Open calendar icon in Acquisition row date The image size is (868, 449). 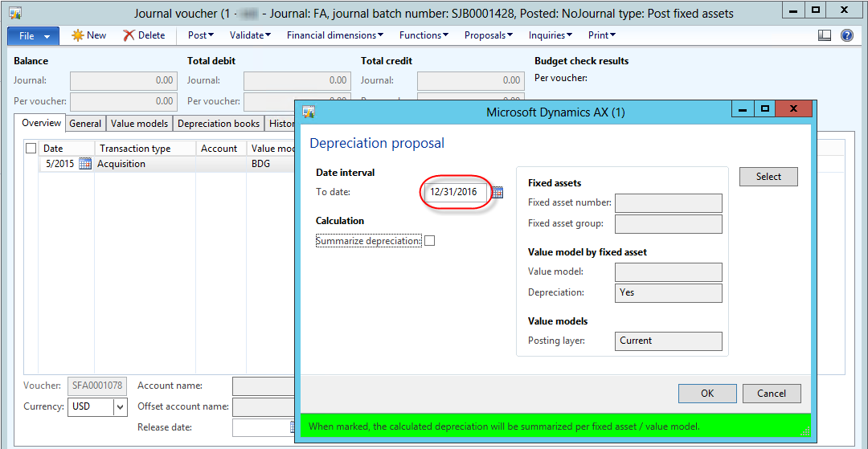pos(85,164)
